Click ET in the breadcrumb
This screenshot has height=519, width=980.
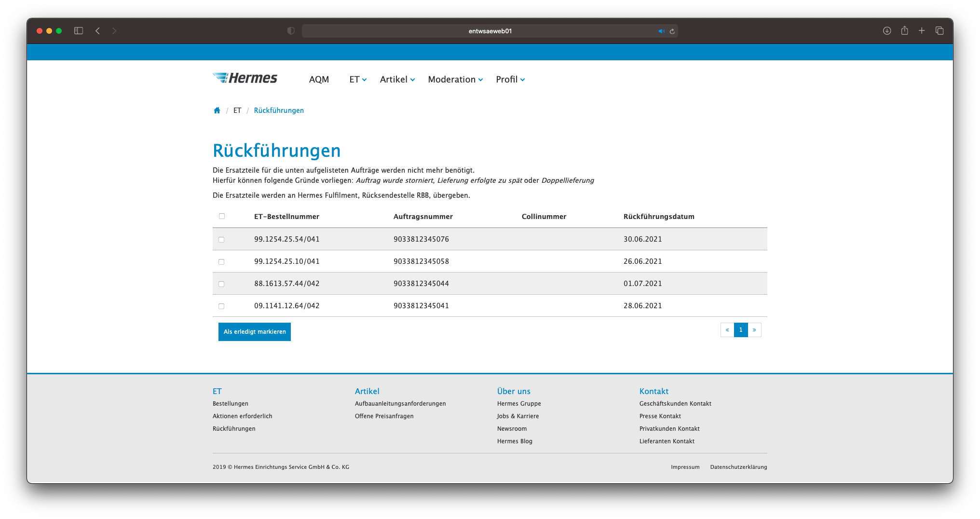pyautogui.click(x=237, y=110)
